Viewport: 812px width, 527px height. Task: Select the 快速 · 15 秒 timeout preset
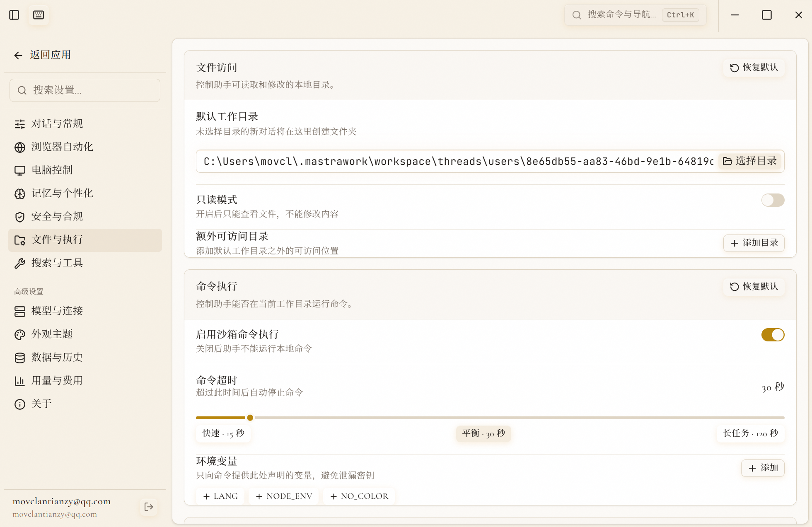(x=223, y=434)
